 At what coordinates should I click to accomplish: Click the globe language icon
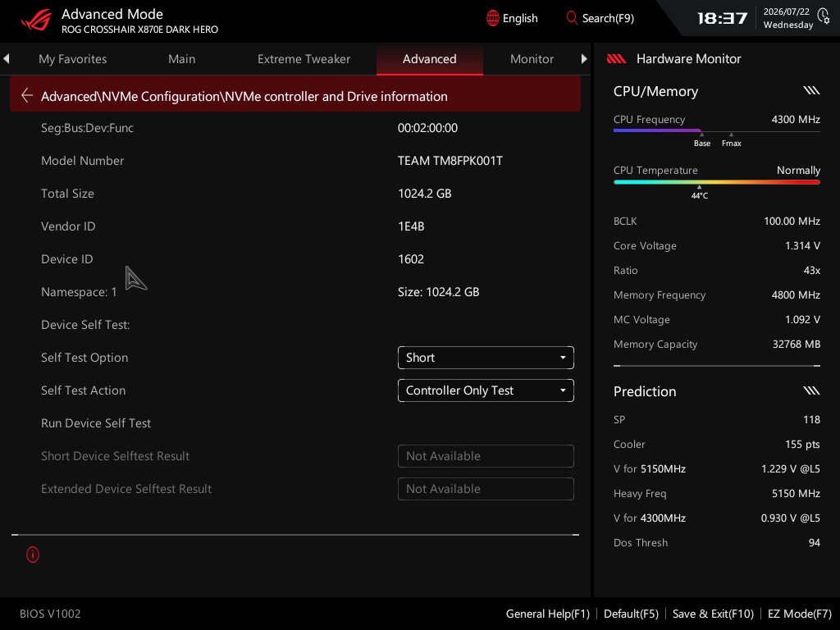pyautogui.click(x=492, y=18)
